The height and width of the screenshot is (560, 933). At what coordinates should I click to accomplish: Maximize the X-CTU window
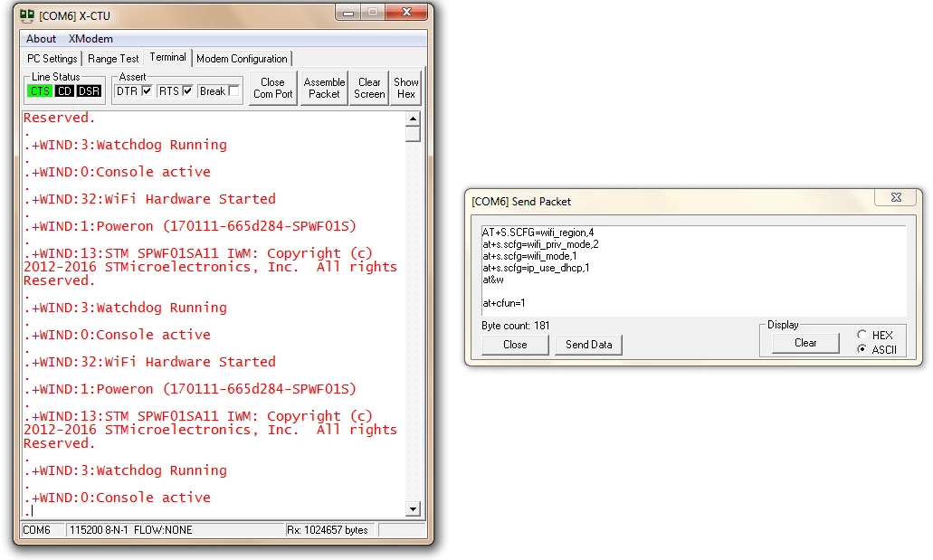(x=373, y=13)
